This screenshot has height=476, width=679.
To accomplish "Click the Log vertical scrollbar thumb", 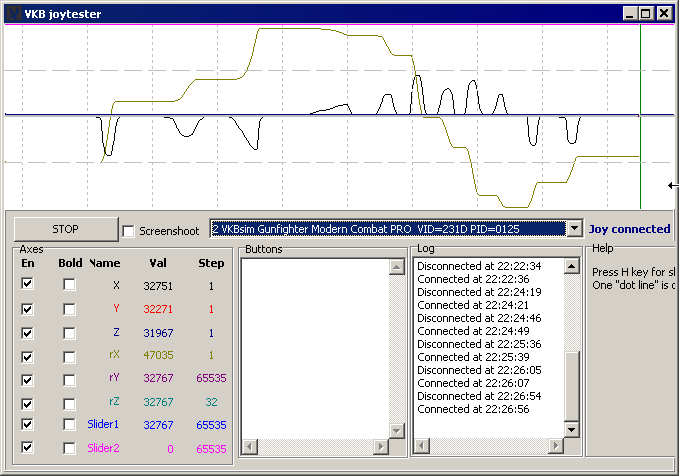I will point(572,386).
